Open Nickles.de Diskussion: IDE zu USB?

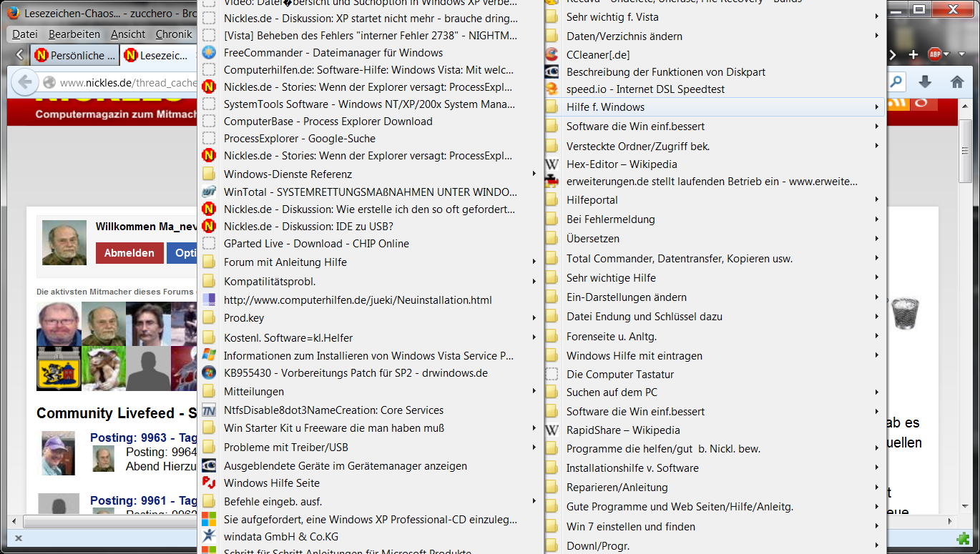369,227
